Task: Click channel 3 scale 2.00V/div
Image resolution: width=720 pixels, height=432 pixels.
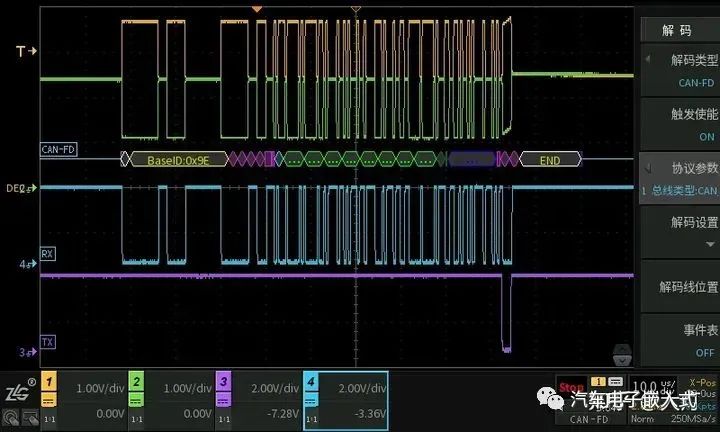Action: (x=275, y=388)
